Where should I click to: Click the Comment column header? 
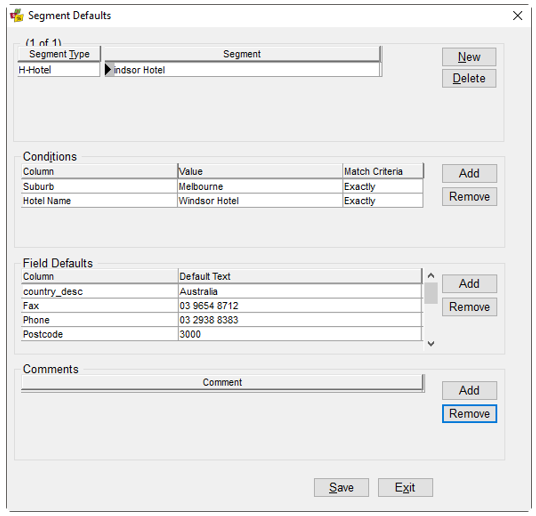223,382
